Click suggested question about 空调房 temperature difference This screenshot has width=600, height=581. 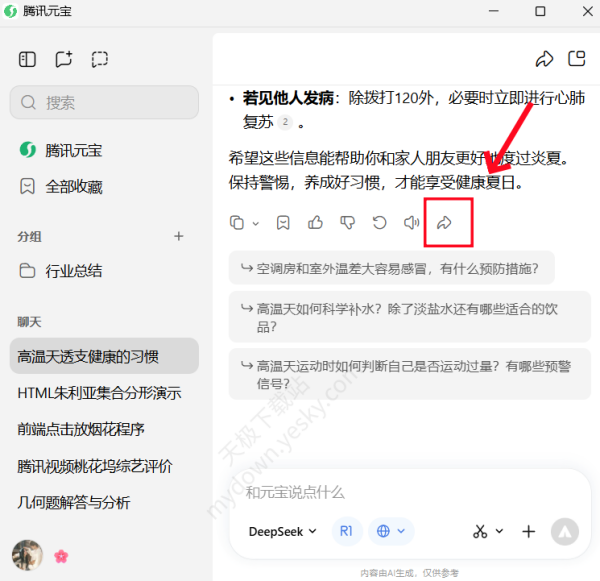(391, 268)
